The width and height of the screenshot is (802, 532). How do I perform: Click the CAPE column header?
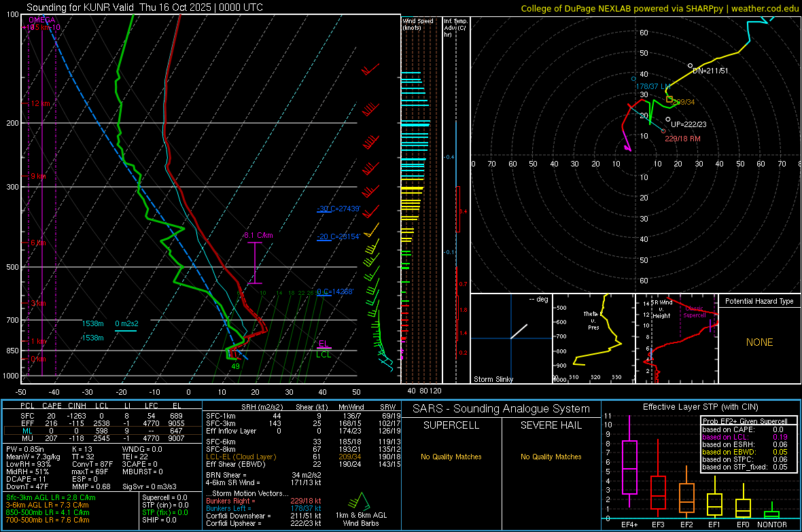(52, 406)
